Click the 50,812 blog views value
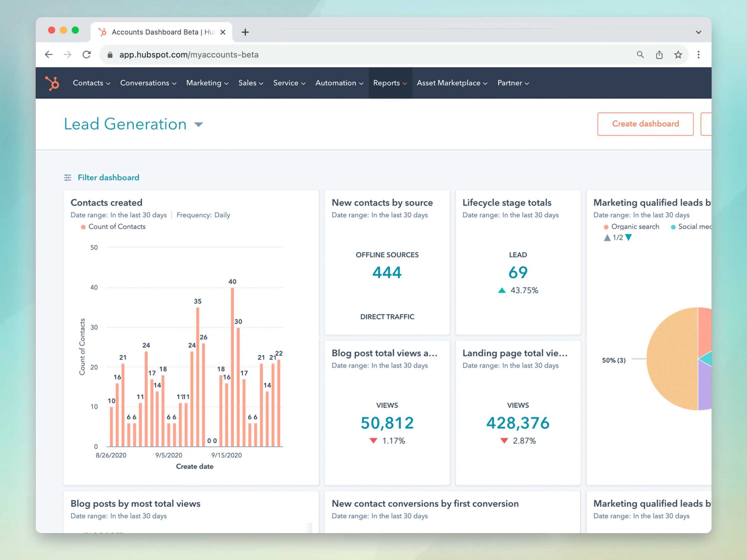This screenshot has height=560, width=747. coord(387,423)
